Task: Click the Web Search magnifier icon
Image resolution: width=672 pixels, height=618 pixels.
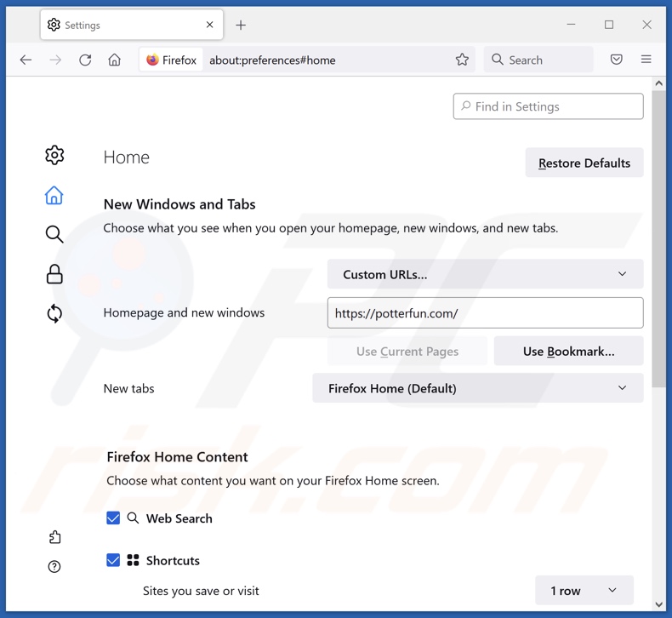Action: [x=133, y=518]
